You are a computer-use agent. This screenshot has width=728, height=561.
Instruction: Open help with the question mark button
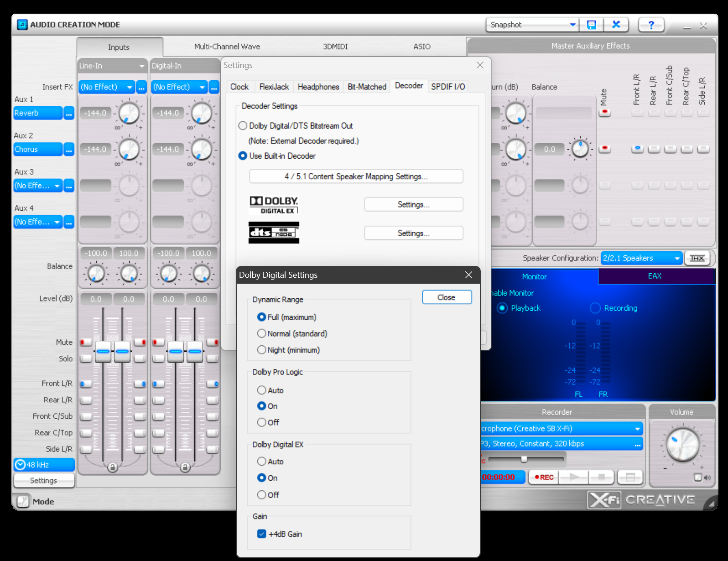pos(651,25)
